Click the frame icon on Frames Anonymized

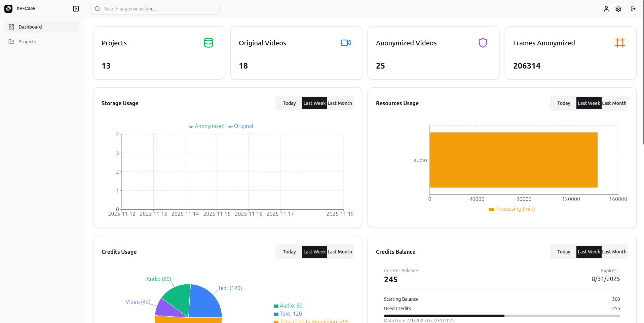620,43
